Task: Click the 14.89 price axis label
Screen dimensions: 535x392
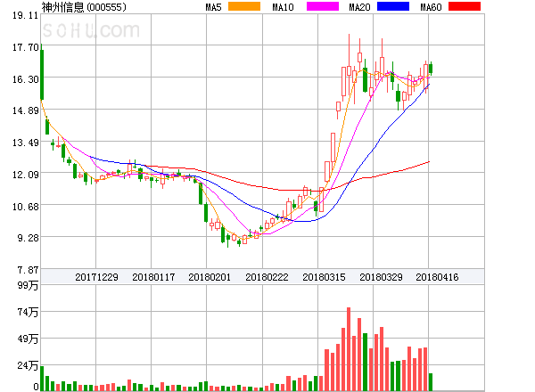Action: [25, 110]
